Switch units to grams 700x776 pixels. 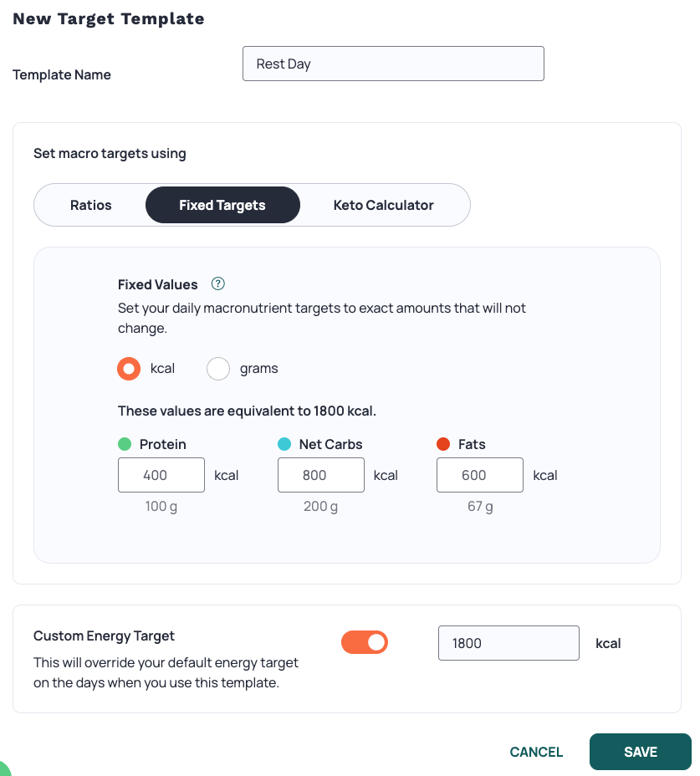[218, 368]
